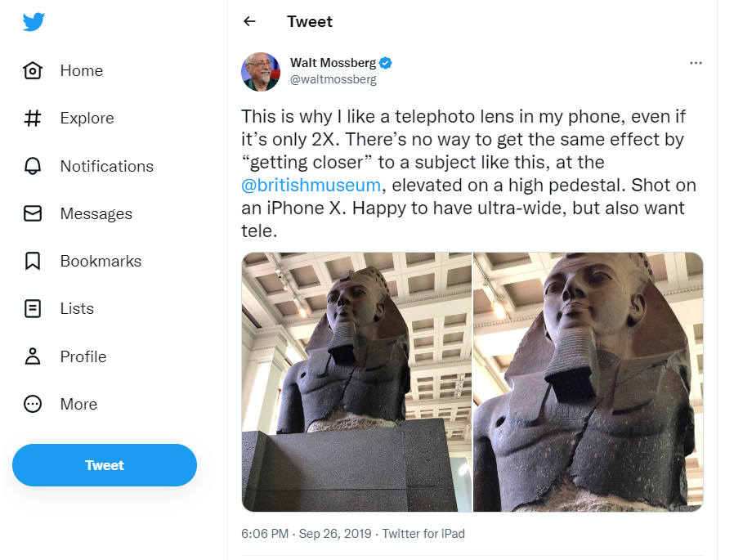Open the tweet's three-dot options menu
Screen dimensions: 734x560
(696, 63)
